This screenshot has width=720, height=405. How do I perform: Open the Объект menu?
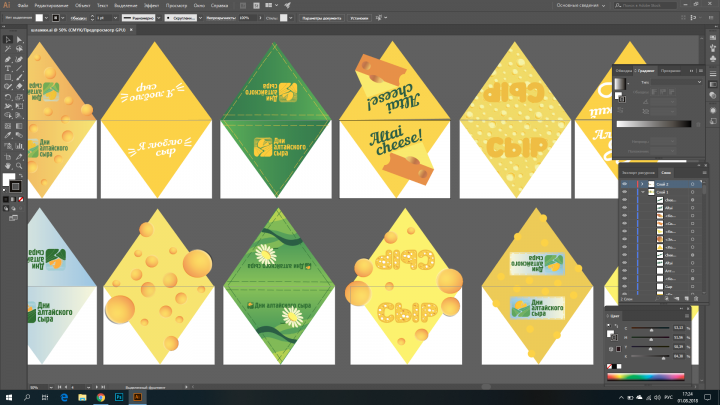[x=83, y=6]
